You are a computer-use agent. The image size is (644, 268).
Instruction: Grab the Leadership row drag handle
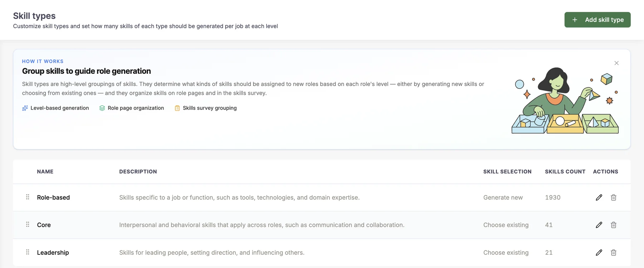[x=28, y=252]
